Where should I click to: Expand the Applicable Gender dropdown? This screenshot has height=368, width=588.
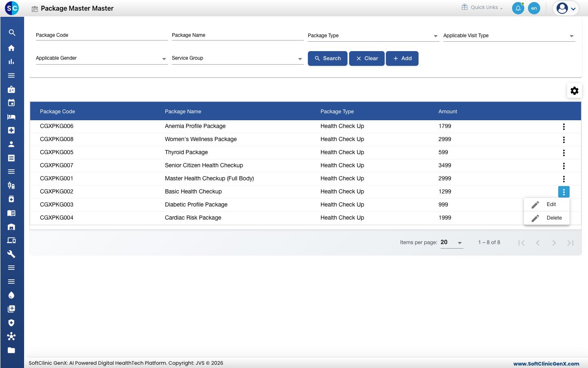[x=102, y=58]
